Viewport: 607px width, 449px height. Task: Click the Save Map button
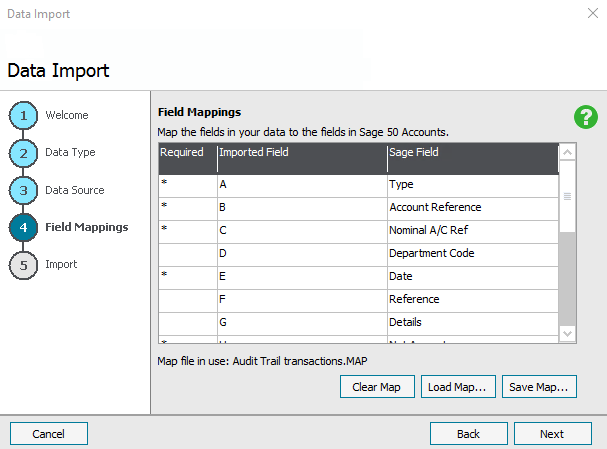[x=539, y=387]
